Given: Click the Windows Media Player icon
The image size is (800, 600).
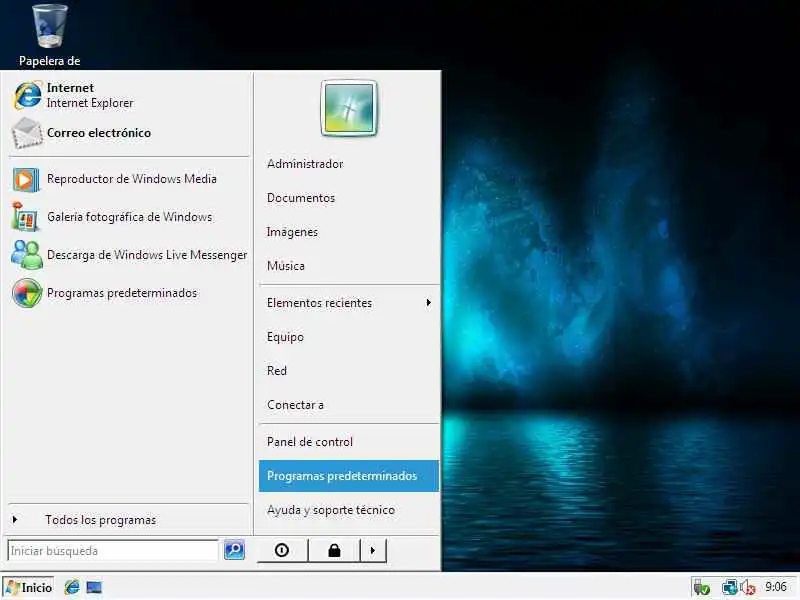Looking at the screenshot, I should coord(26,180).
